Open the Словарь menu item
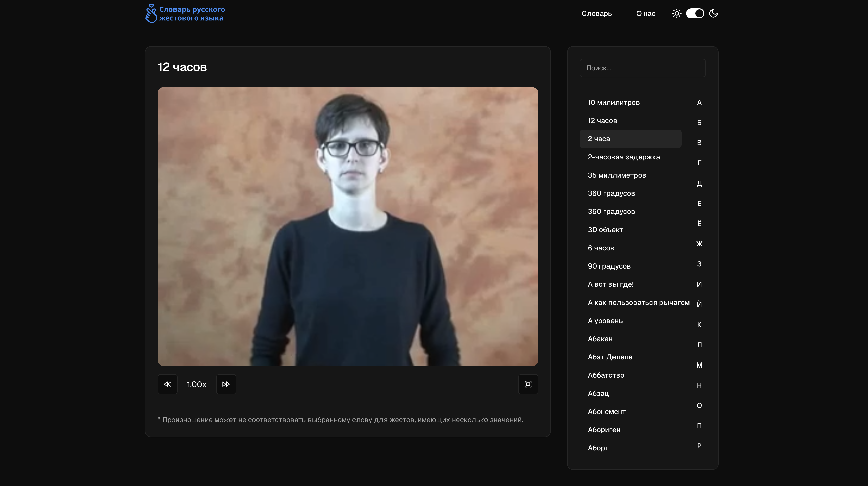Image resolution: width=868 pixels, height=486 pixels. point(596,13)
